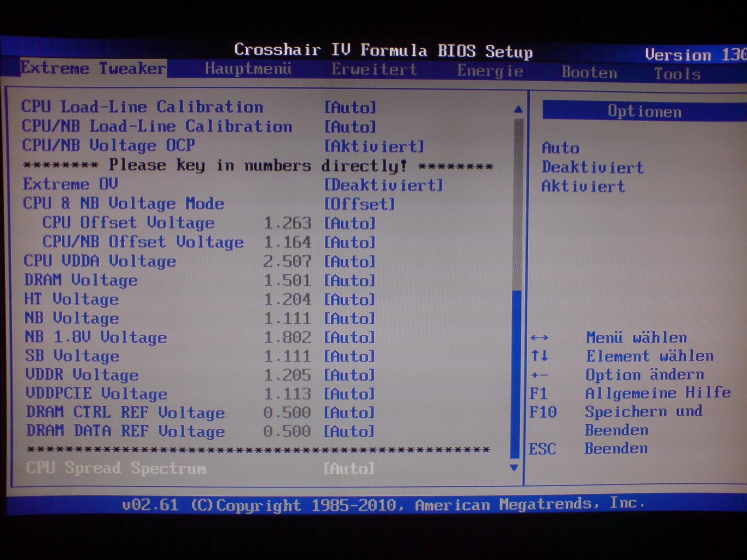Click the left-right arrows Menü wählen icon
The width and height of the screenshot is (747, 560).
tap(539, 338)
